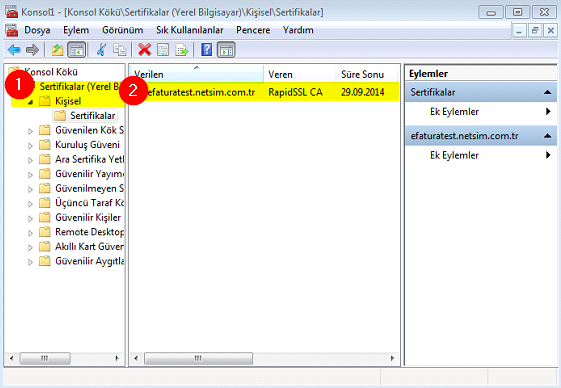This screenshot has height=388, width=561.
Task: Copy using the toolbar copy icon
Action: [119, 50]
